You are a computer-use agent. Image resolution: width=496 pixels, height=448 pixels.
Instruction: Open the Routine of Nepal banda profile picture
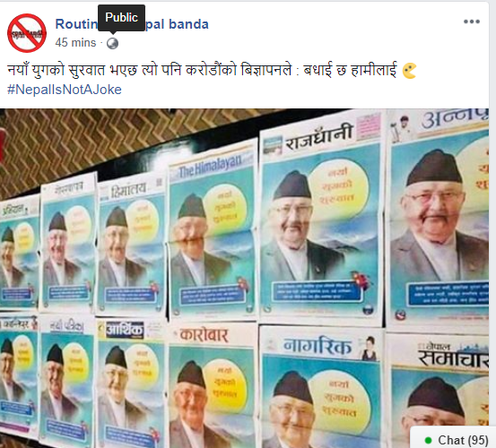pos(27,33)
